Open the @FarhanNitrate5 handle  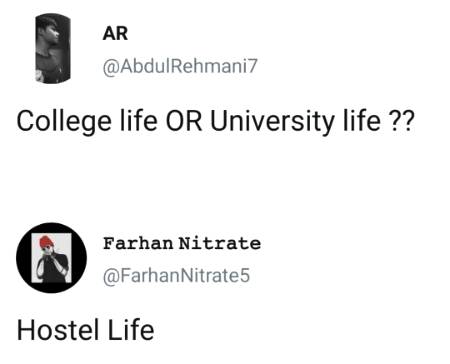point(176,275)
